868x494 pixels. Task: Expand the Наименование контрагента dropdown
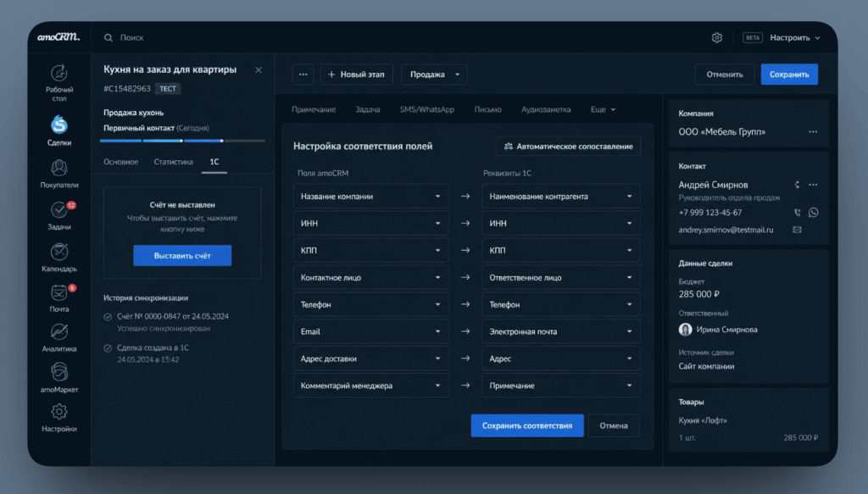[x=561, y=197]
